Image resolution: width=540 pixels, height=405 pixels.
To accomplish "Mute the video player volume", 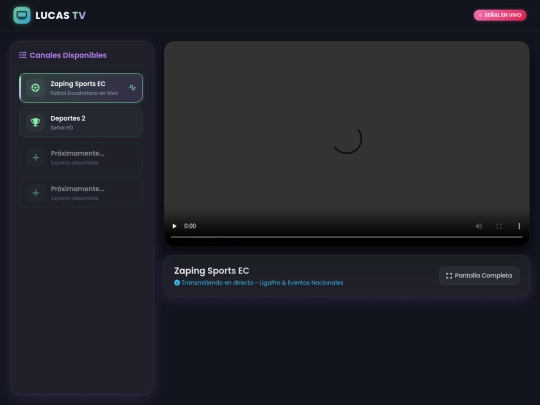I will [479, 226].
